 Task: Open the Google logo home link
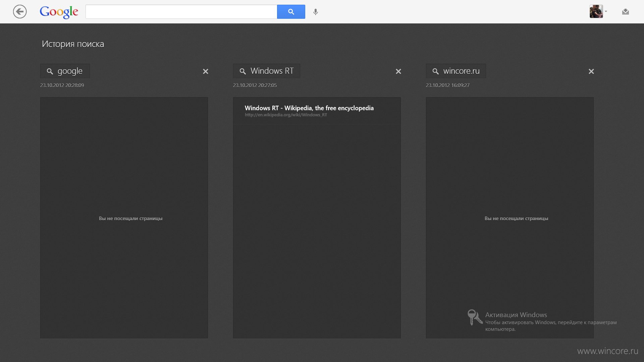pos(59,12)
